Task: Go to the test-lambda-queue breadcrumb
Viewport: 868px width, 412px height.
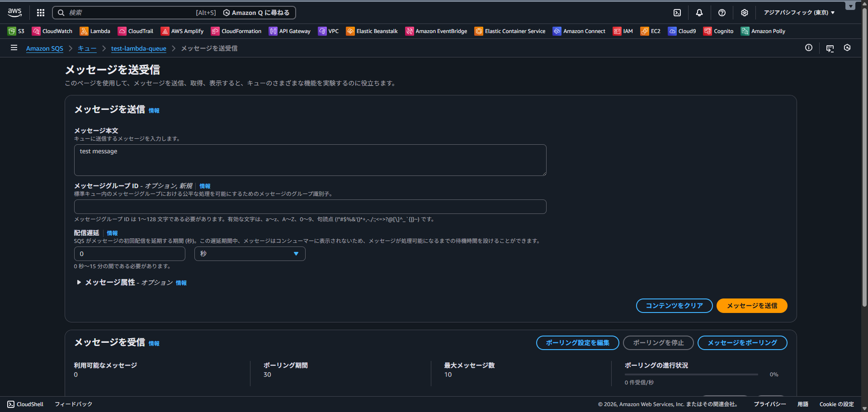Action: click(x=138, y=48)
